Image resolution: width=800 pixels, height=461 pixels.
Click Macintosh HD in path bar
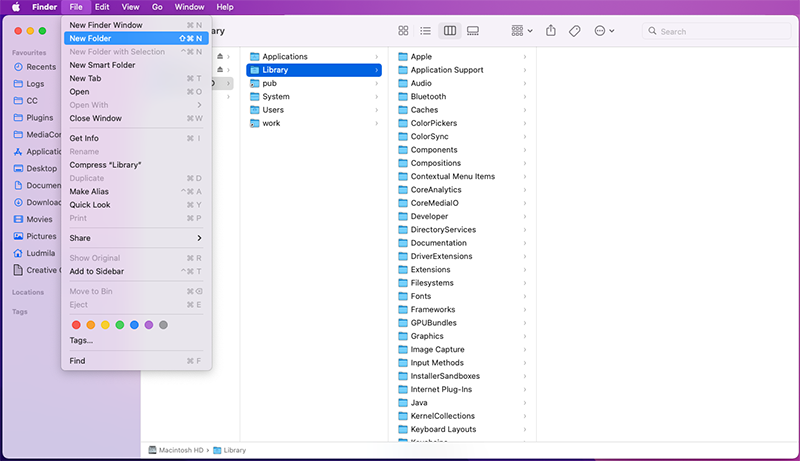[176, 450]
